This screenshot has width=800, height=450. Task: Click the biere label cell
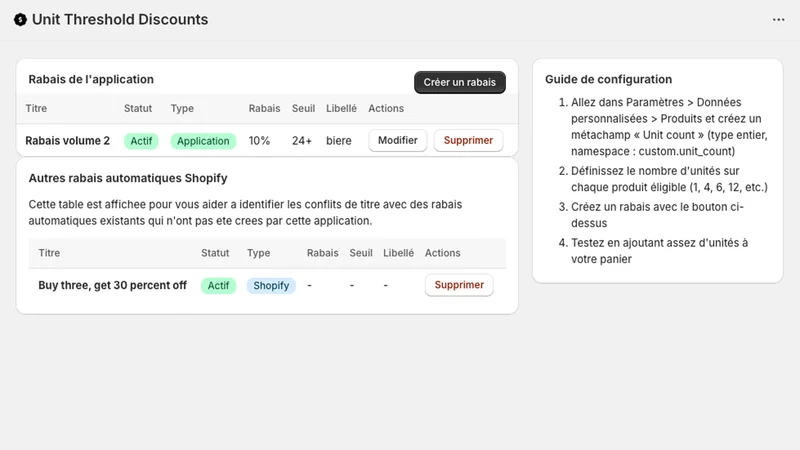(339, 141)
